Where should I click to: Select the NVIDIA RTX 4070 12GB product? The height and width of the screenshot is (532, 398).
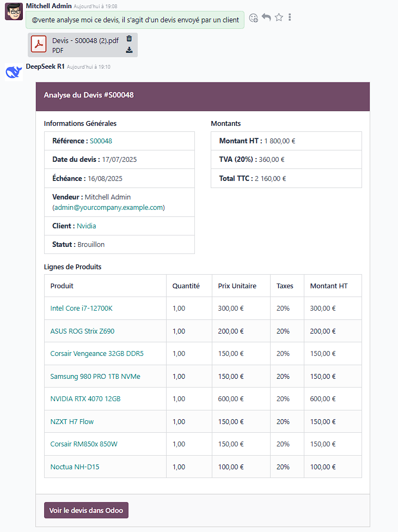pyautogui.click(x=85, y=398)
